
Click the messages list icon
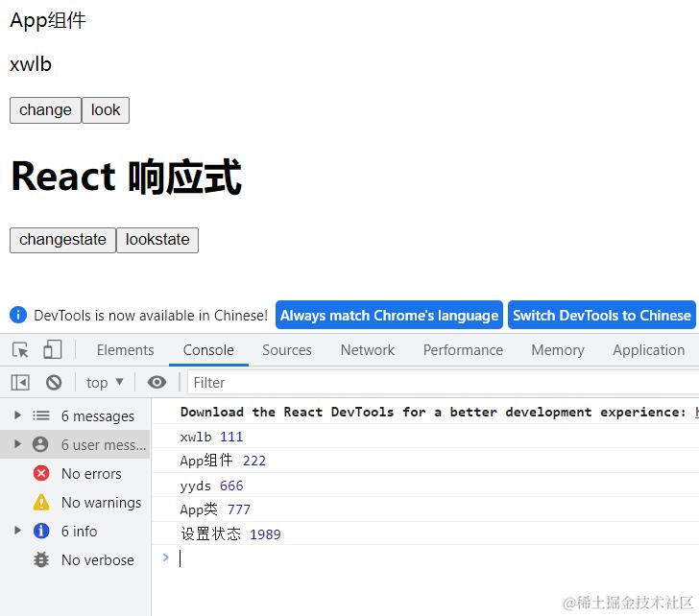point(41,415)
